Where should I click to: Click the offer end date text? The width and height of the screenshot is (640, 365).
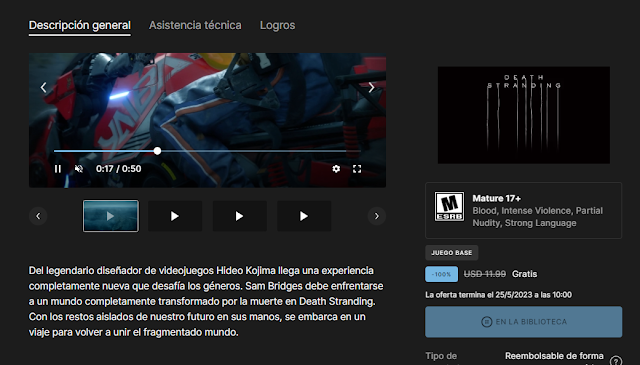point(498,295)
